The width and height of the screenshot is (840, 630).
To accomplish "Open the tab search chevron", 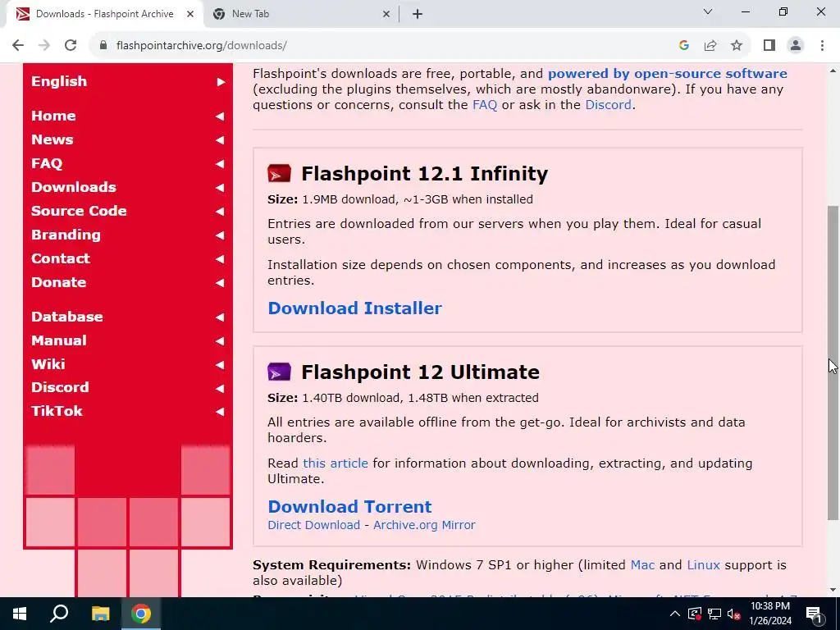I will pyautogui.click(x=708, y=11).
